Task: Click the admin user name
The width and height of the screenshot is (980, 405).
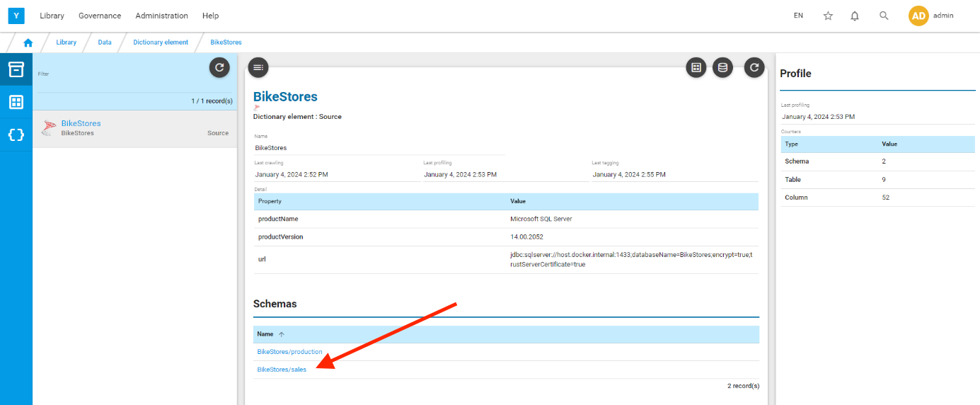Action: pos(943,16)
